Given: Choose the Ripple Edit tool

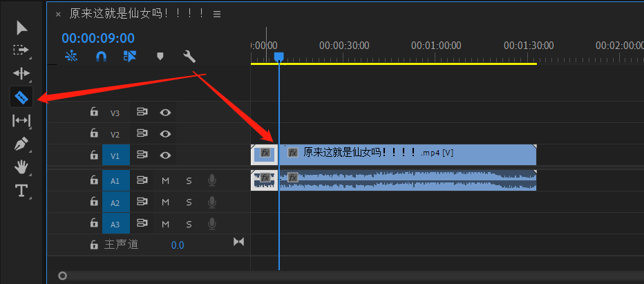Looking at the screenshot, I should (21, 74).
